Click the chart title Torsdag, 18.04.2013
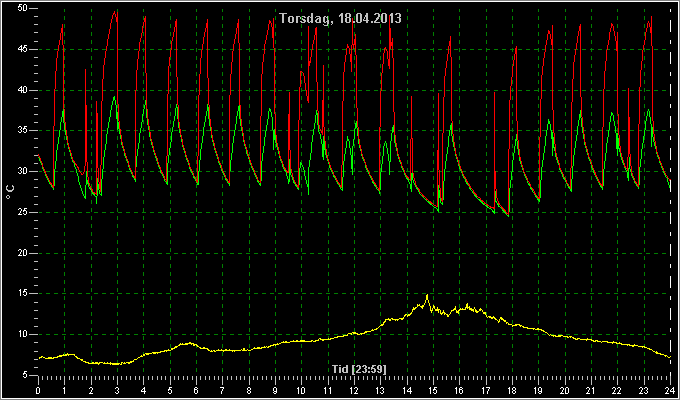The width and height of the screenshot is (680, 400). pos(340,19)
